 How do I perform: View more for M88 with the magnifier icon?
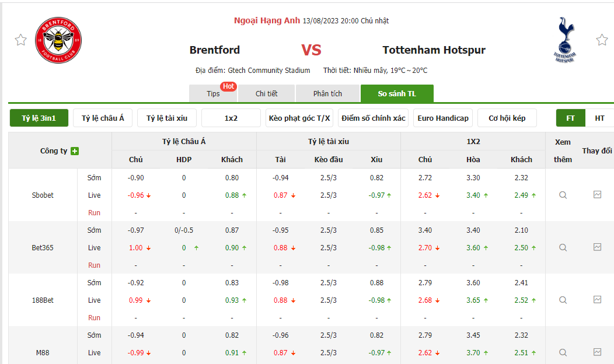pyautogui.click(x=563, y=352)
